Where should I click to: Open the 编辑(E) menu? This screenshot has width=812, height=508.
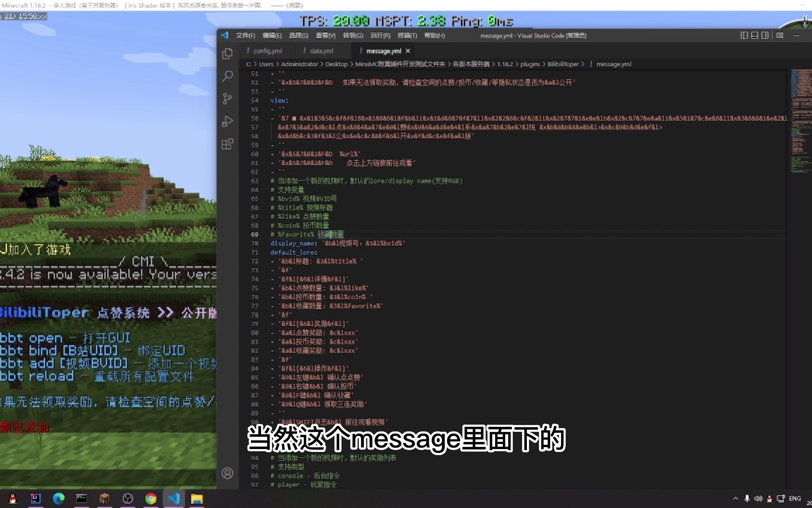272,36
